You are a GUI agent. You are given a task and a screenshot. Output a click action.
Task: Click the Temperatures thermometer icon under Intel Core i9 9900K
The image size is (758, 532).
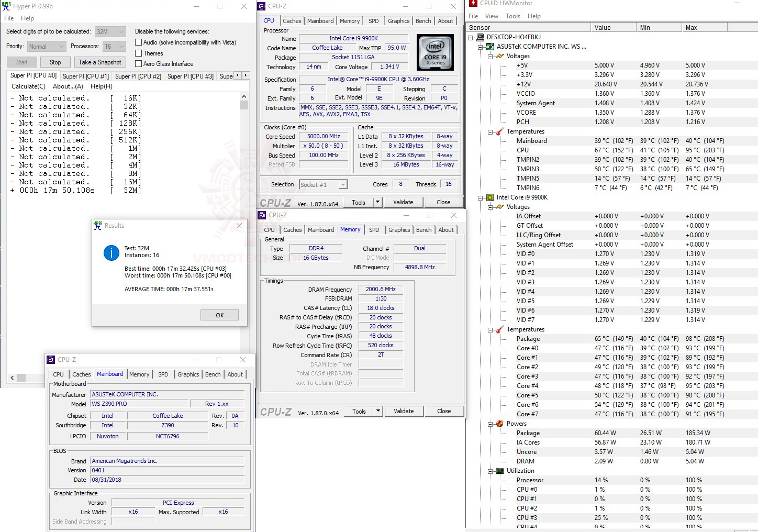[x=498, y=329]
